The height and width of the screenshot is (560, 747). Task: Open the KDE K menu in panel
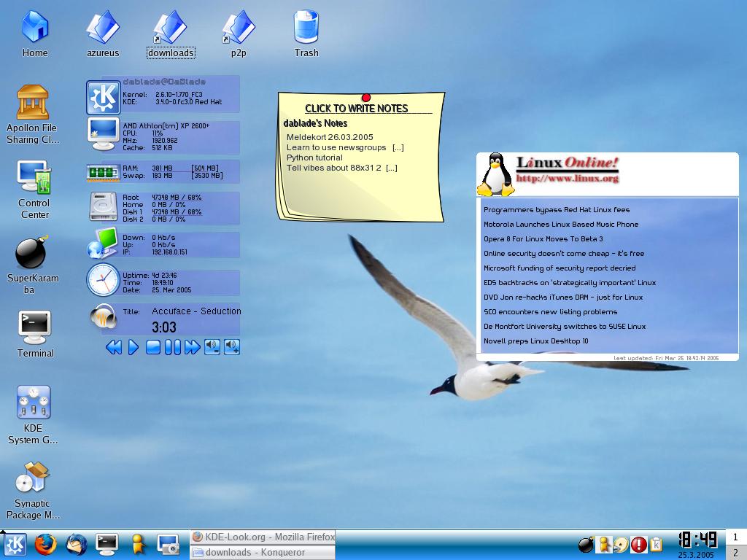pos(15,544)
